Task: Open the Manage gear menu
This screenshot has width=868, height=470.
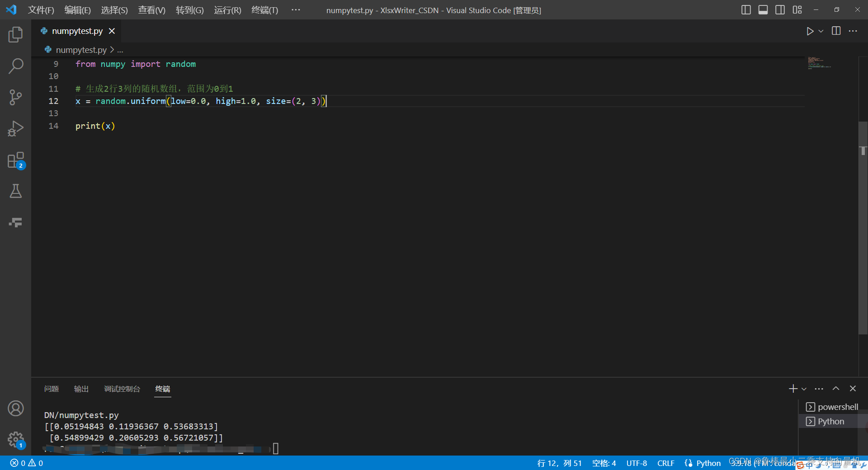Action: (x=15, y=439)
